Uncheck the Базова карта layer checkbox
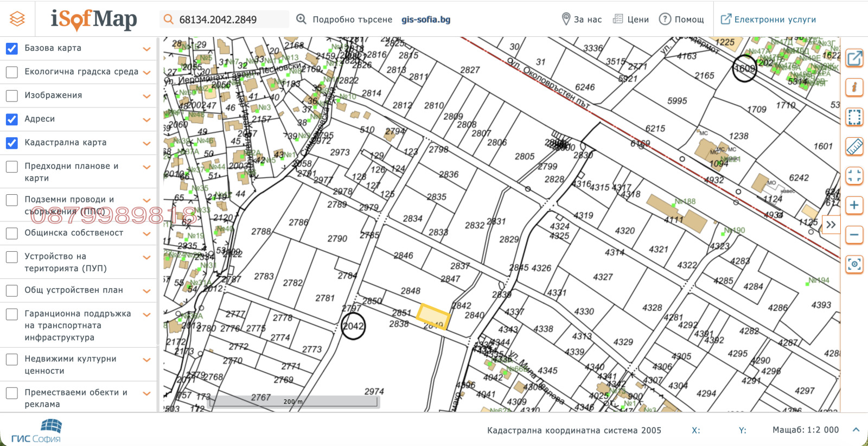 click(12, 48)
